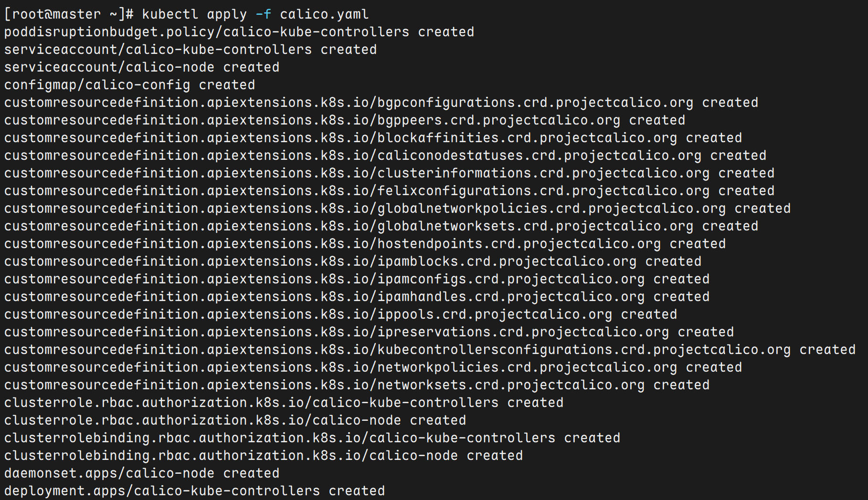Click the 'serviceaccount/calico-kube-controllers created' line
Viewport: 868px width, 500px height.
191,50
